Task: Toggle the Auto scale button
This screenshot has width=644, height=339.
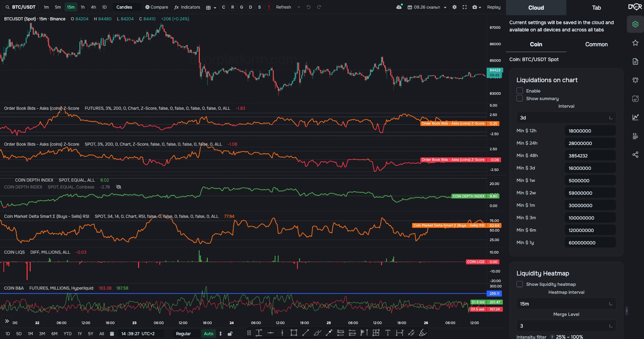Action: 208,333
